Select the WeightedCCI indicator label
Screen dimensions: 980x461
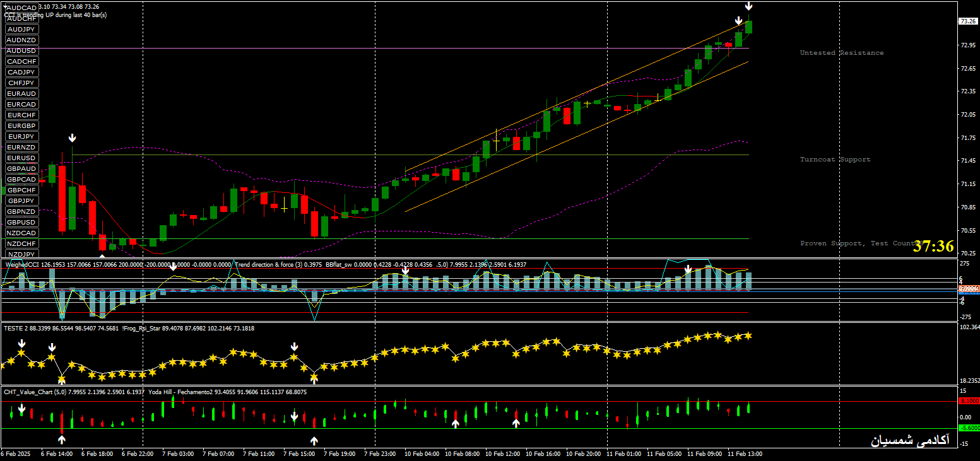pyautogui.click(x=23, y=265)
